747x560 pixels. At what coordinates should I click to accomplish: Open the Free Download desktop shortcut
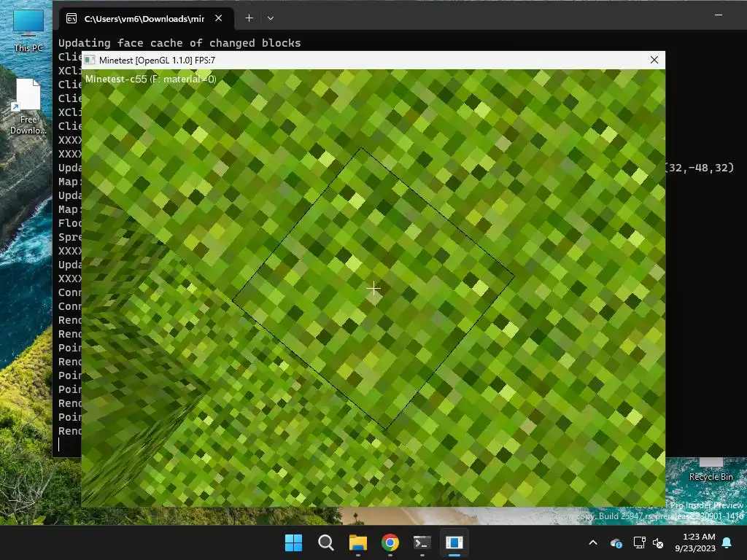pos(28,106)
